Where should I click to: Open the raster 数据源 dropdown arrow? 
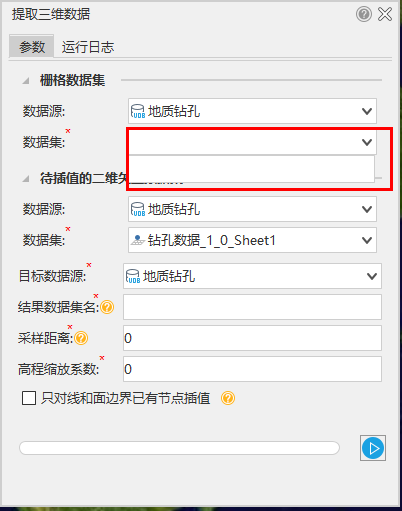pyautogui.click(x=367, y=111)
